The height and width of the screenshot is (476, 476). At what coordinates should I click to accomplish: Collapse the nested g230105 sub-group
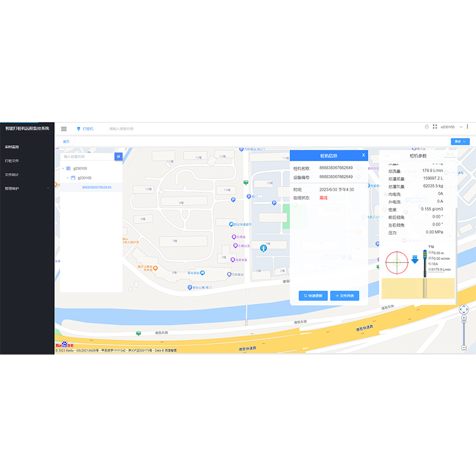pyautogui.click(x=67, y=178)
